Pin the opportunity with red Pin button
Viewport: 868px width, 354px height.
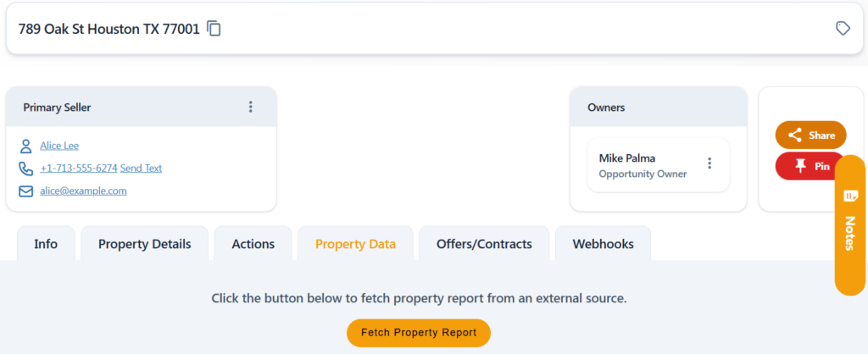[811, 166]
